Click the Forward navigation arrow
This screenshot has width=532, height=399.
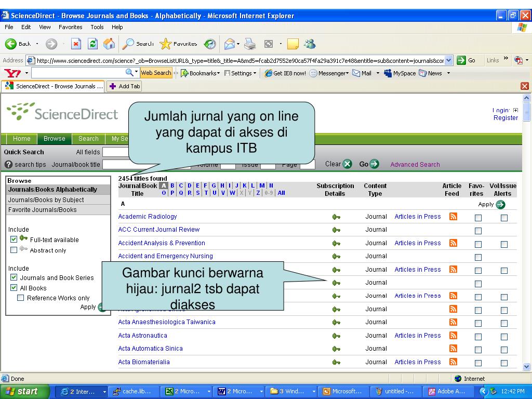[51, 44]
